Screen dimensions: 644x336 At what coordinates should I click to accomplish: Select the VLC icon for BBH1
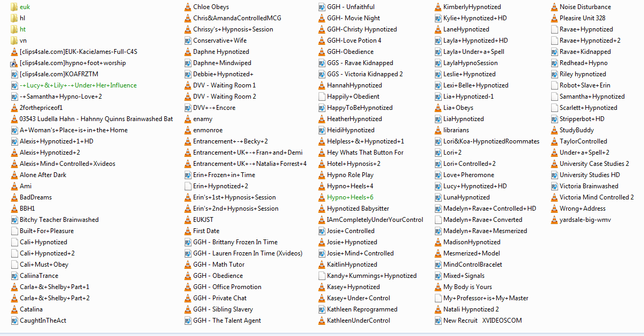pyautogui.click(x=14, y=209)
